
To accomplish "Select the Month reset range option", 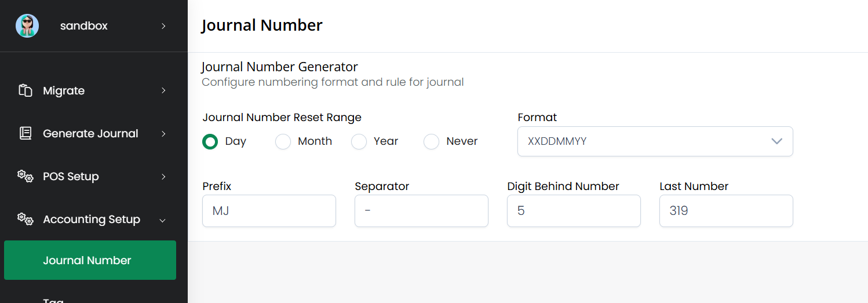I will point(283,141).
